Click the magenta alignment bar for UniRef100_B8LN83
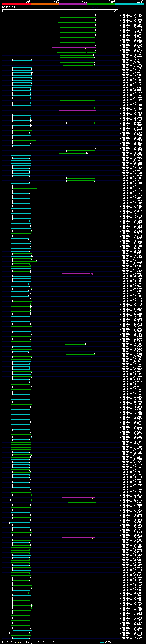 pos(79,497)
